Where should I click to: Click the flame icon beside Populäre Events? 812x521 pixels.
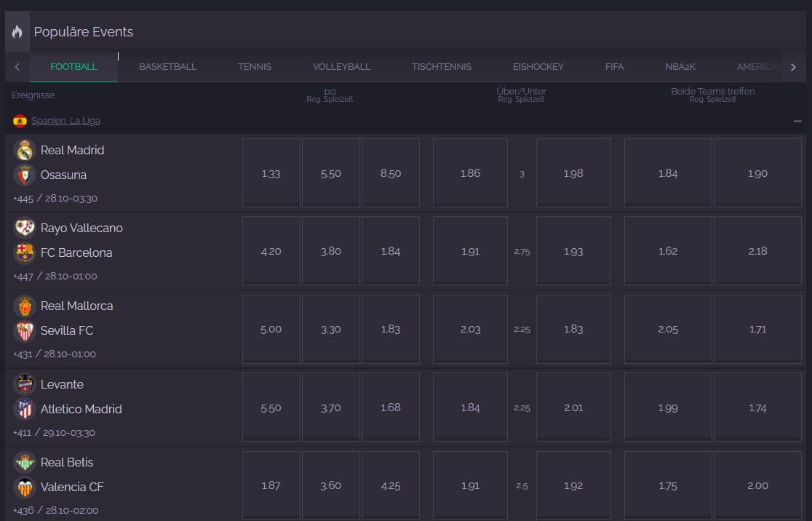click(17, 31)
